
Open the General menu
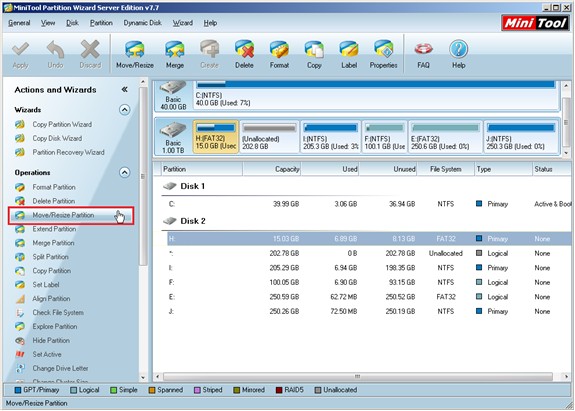pos(19,23)
